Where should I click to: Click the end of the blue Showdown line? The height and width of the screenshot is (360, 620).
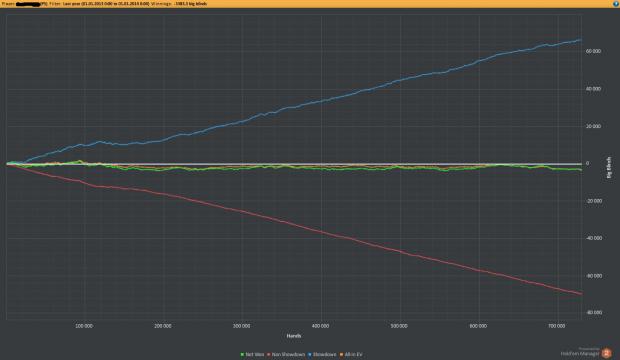(x=581, y=40)
